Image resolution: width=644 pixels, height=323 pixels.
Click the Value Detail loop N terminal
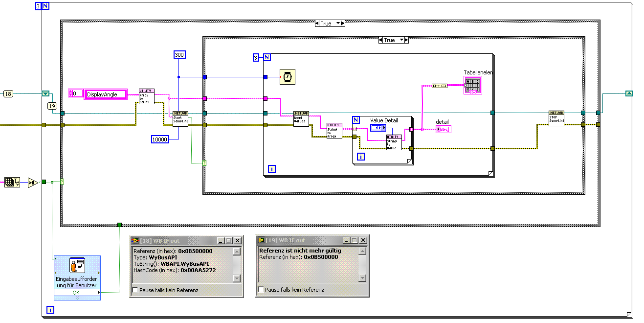pyautogui.click(x=356, y=120)
